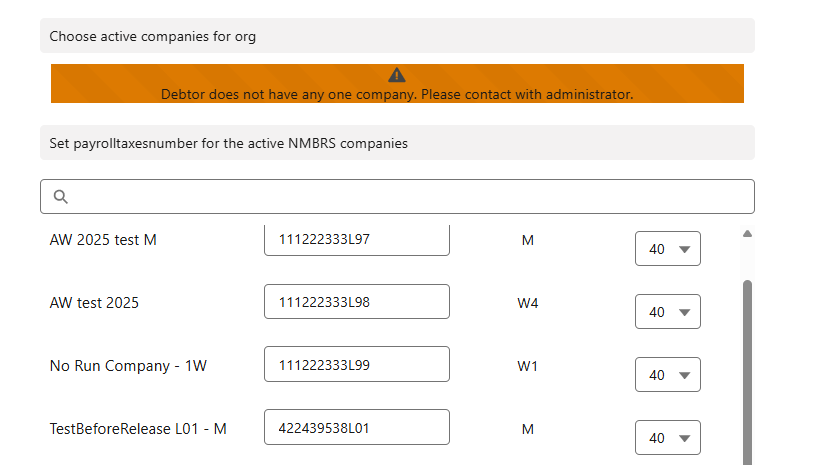Image resolution: width=838 pixels, height=465 pixels.
Task: Click the W1 period label for No Run Company
Action: pyautogui.click(x=528, y=366)
